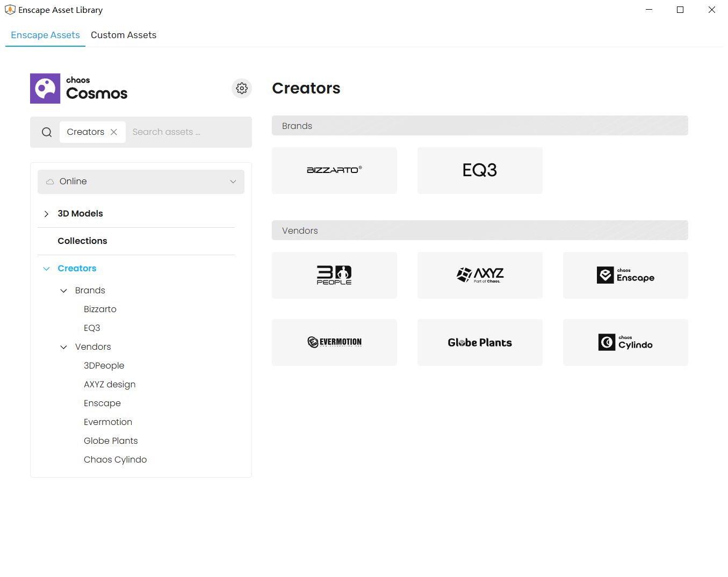Open the Evermotion vendor card

(x=334, y=342)
